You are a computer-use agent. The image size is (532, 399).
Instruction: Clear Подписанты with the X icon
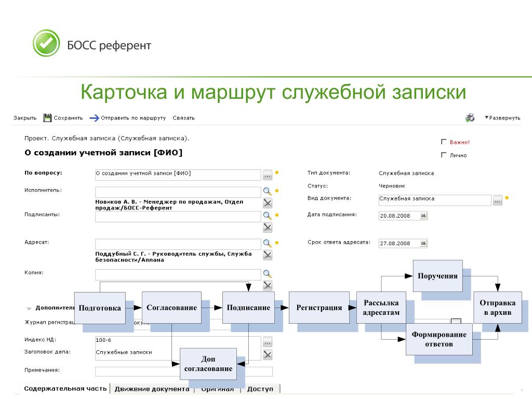coord(268,228)
